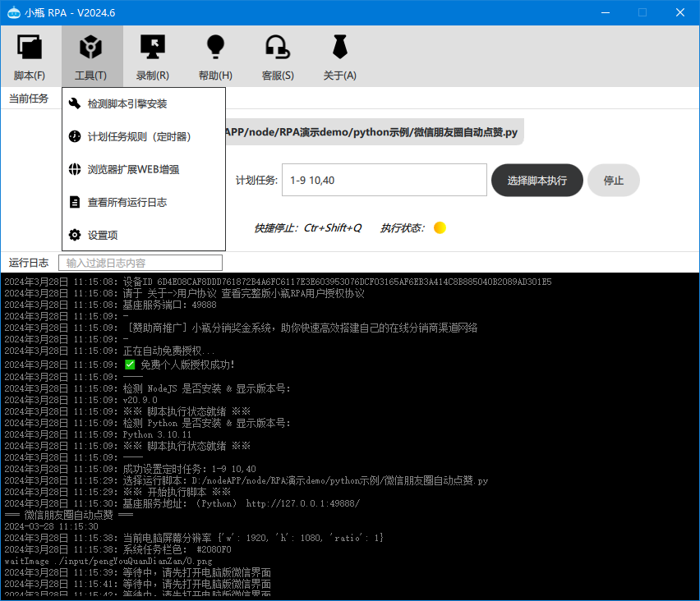Click the 停止 stop button
This screenshot has height=601, width=700.
[614, 181]
